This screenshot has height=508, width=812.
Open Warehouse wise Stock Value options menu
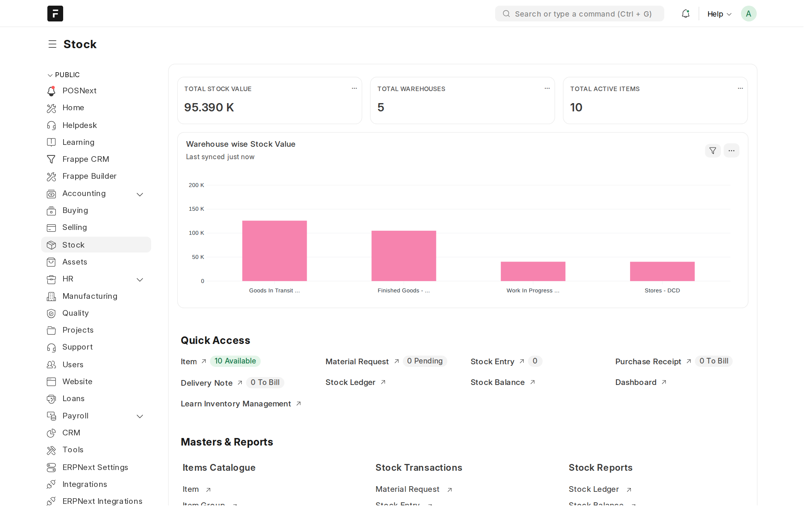point(731,151)
